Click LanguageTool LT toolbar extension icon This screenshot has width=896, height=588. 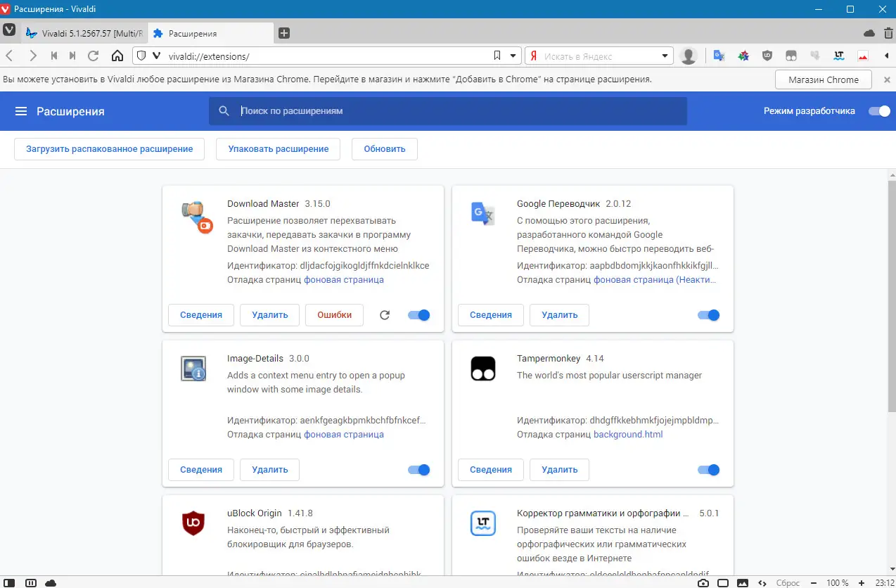pos(839,56)
